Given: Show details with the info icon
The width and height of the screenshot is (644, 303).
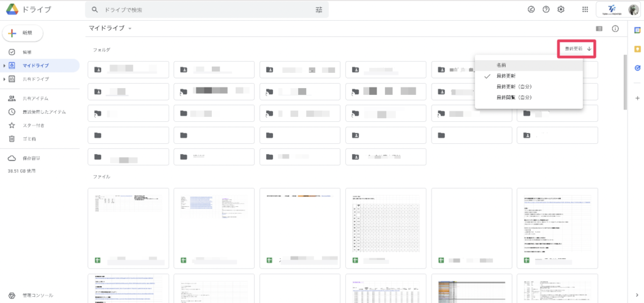Looking at the screenshot, I should tap(615, 29).
